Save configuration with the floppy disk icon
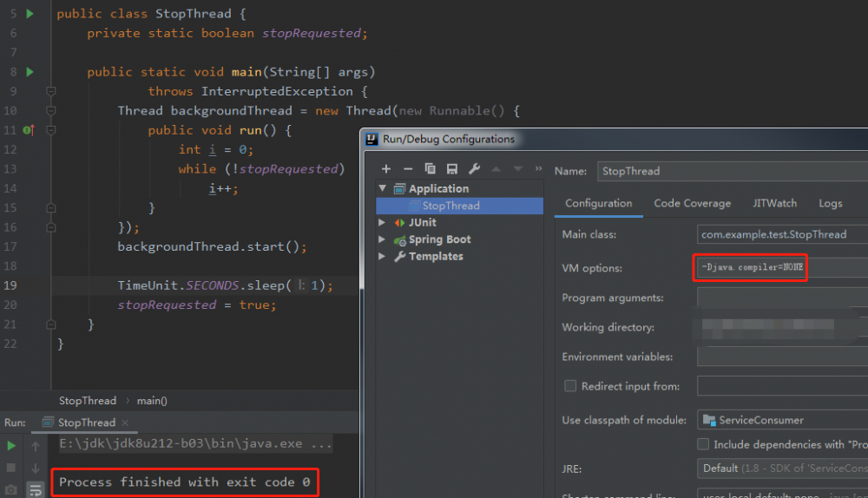Viewport: 868px width, 498px height. (451, 169)
